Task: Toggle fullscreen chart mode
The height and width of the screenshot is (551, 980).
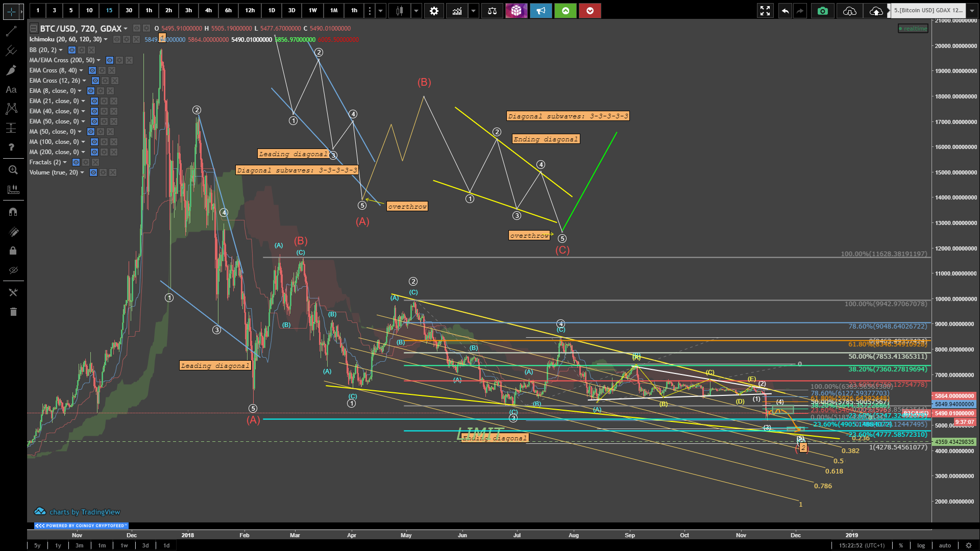Action: (x=765, y=11)
